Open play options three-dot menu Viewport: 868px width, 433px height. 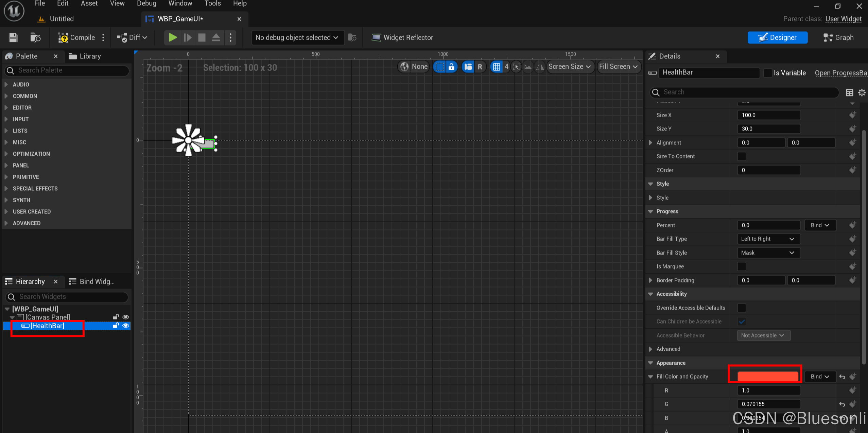click(231, 37)
